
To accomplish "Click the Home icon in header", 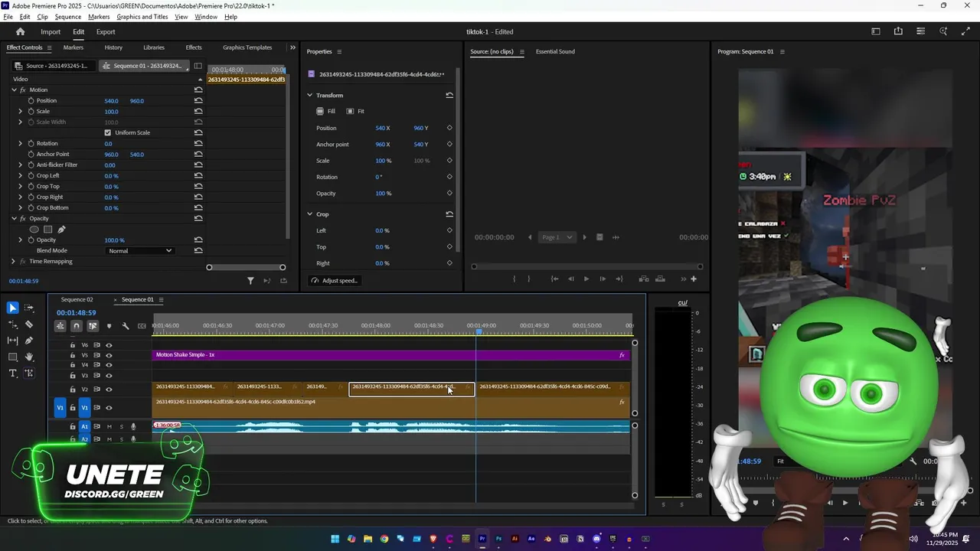I will 20,31.
